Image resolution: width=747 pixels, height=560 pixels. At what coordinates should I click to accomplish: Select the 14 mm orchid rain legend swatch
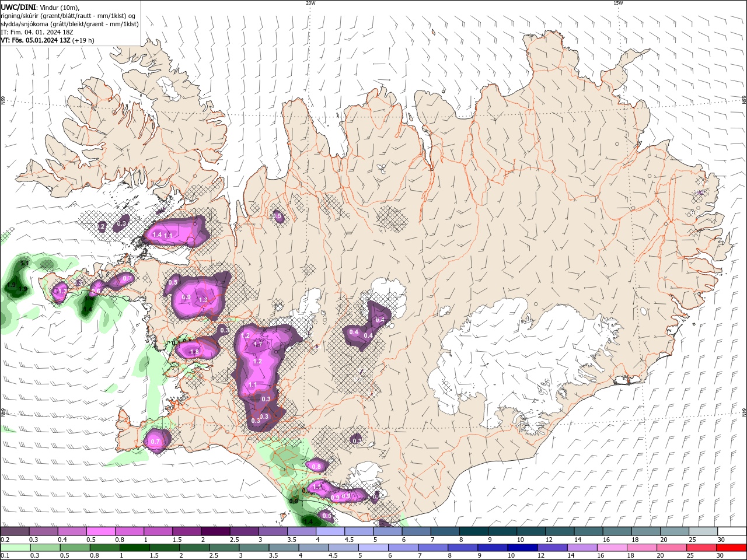(582, 548)
